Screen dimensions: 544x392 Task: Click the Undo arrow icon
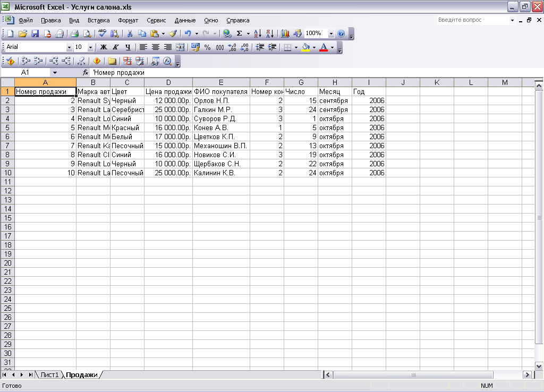pos(188,33)
